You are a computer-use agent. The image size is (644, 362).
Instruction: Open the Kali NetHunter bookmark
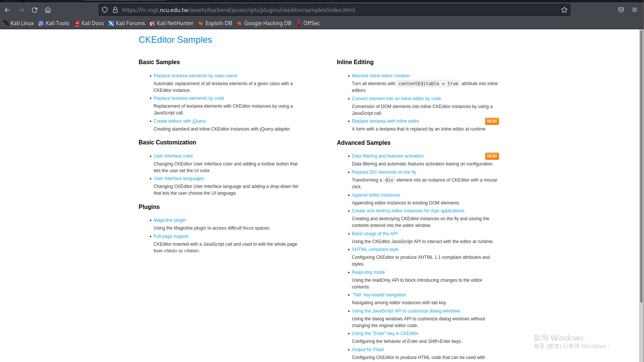click(172, 23)
